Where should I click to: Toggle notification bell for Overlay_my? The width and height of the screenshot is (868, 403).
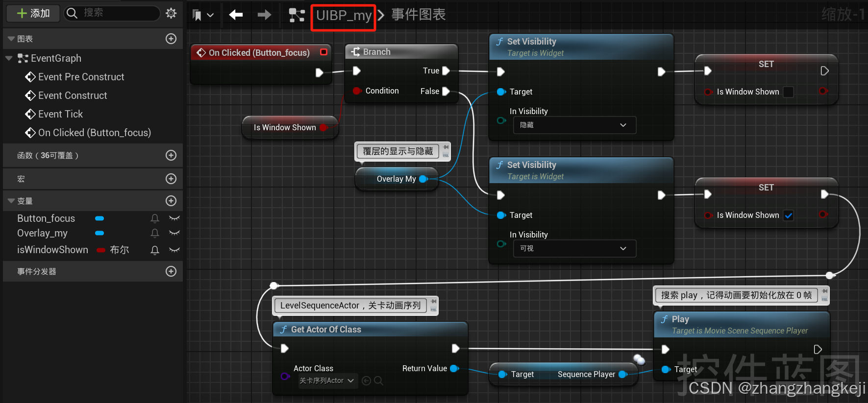[155, 233]
